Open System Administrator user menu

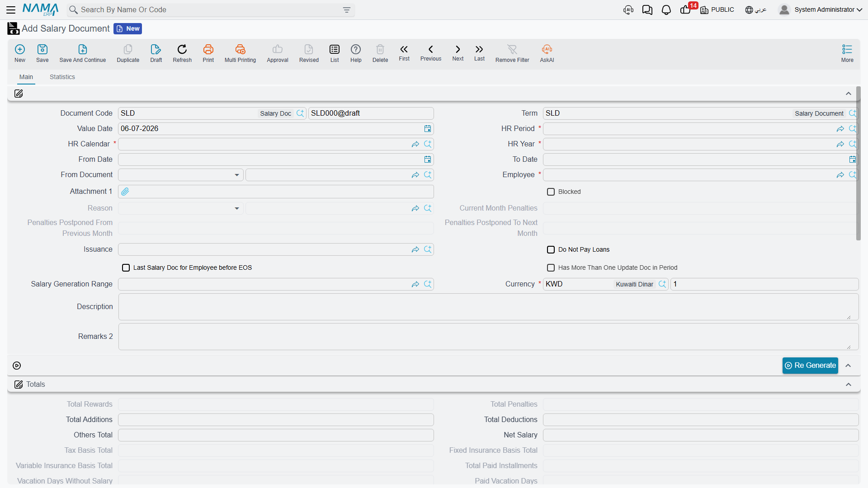tap(821, 9)
